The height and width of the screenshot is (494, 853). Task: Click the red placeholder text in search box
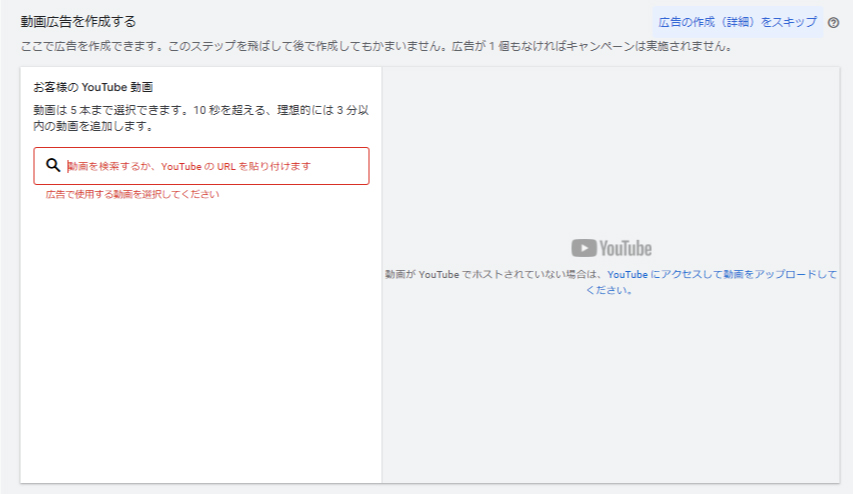coord(189,166)
